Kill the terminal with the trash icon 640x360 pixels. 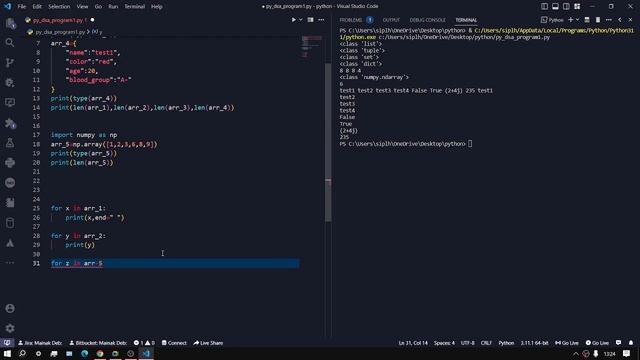pos(598,20)
